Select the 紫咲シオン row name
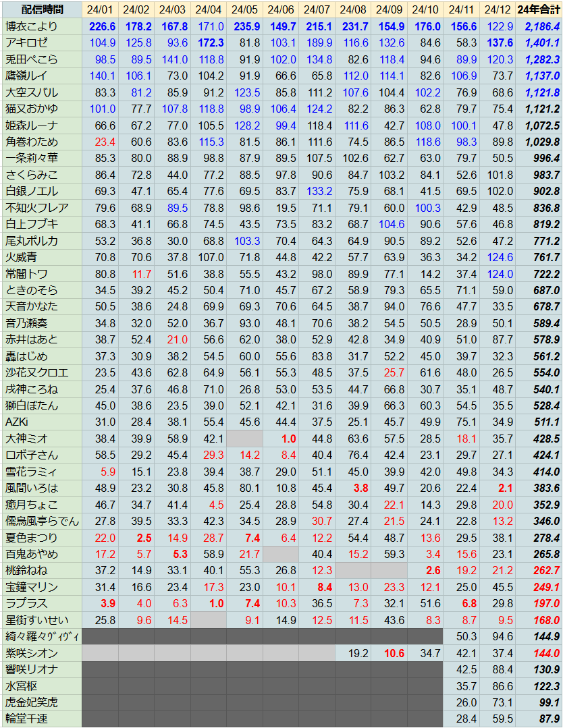The image size is (563, 728). pos(43,653)
